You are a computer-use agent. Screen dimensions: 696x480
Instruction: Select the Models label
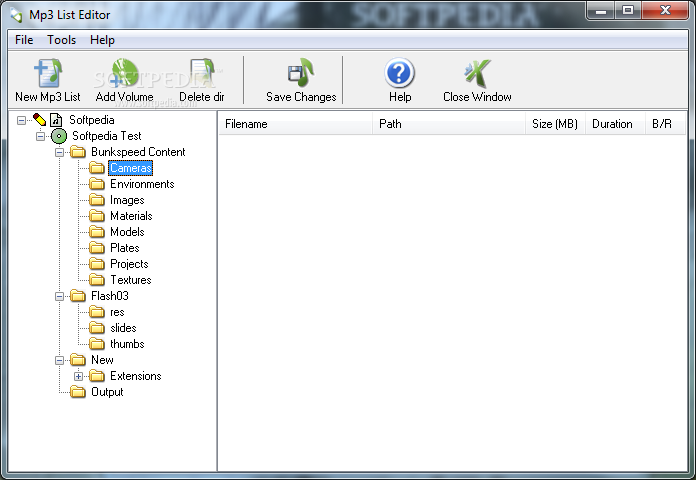click(127, 232)
